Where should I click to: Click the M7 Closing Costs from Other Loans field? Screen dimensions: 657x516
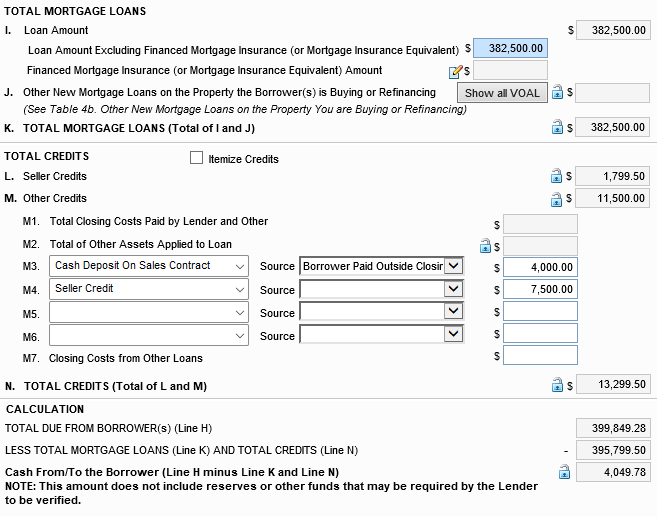point(540,355)
